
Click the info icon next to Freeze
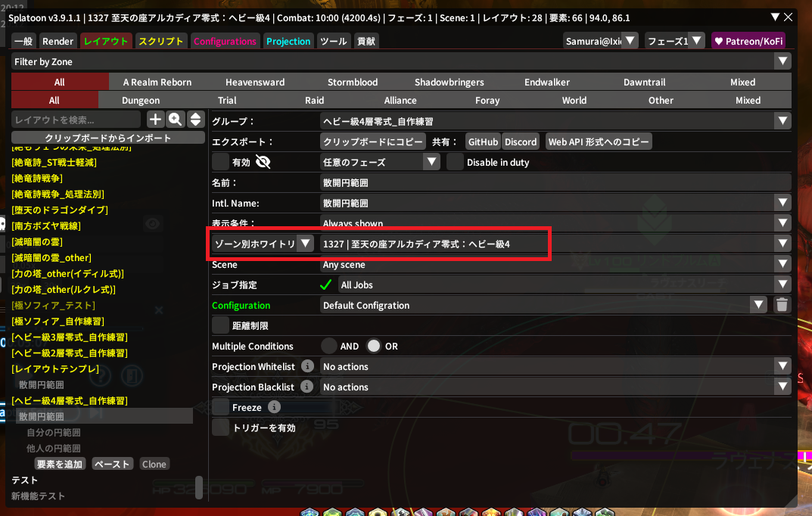[274, 407]
